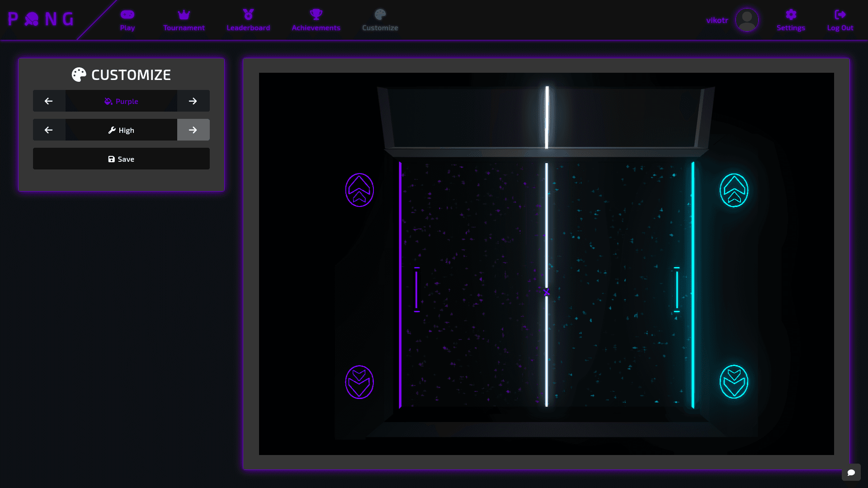Switch to the Play tab
This screenshot has width=868, height=488.
click(x=127, y=20)
